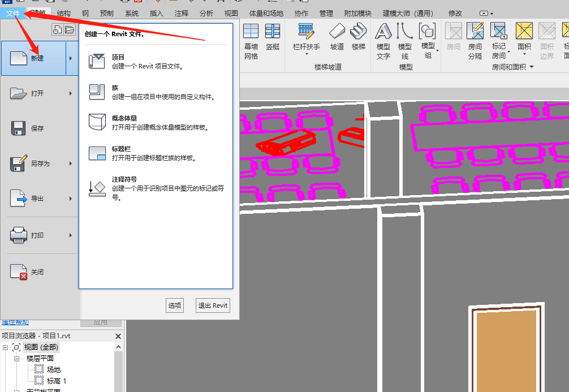Click New (新建) in file menu
569x392 pixels.
34,58
